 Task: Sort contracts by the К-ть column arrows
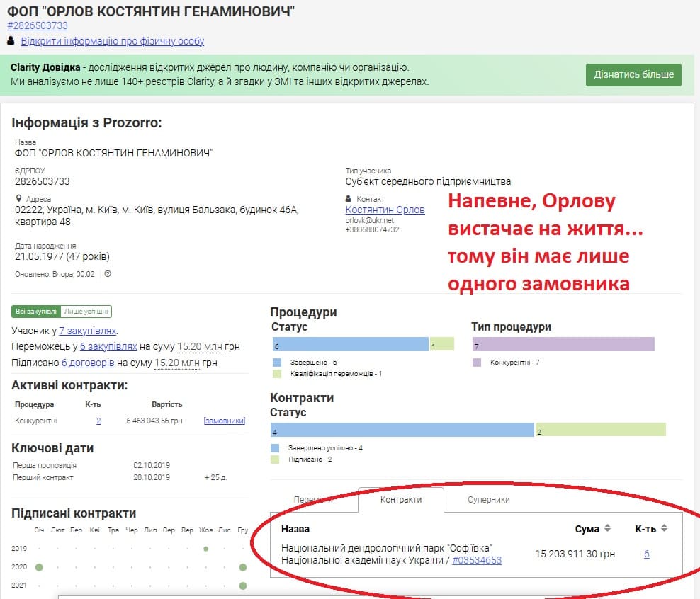coord(664,529)
